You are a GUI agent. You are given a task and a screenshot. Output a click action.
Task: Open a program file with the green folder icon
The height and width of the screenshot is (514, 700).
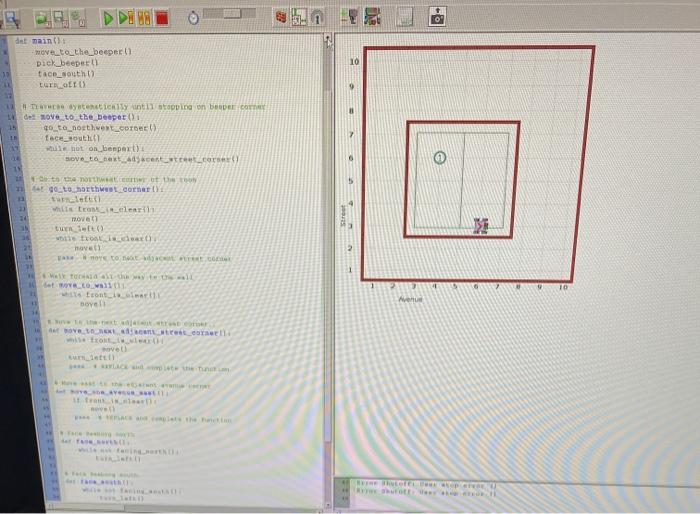pyautogui.click(x=42, y=19)
